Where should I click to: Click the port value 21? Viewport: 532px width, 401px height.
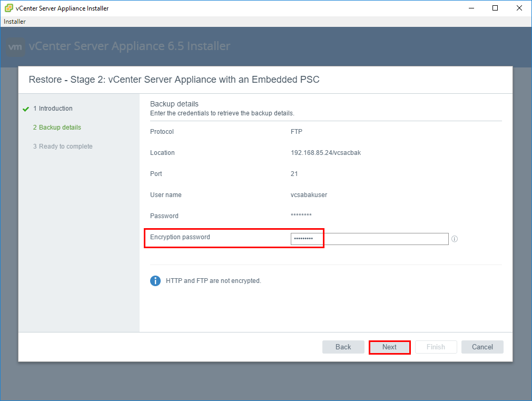[x=294, y=174]
